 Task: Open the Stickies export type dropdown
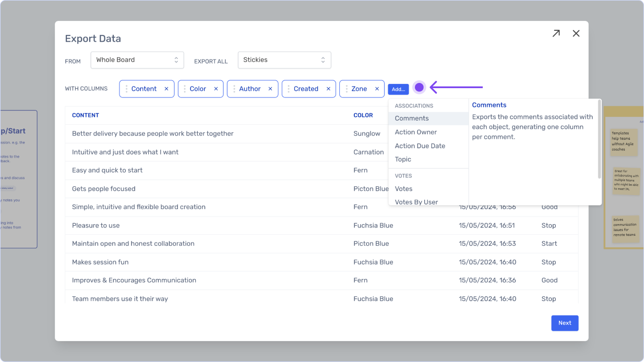point(284,60)
